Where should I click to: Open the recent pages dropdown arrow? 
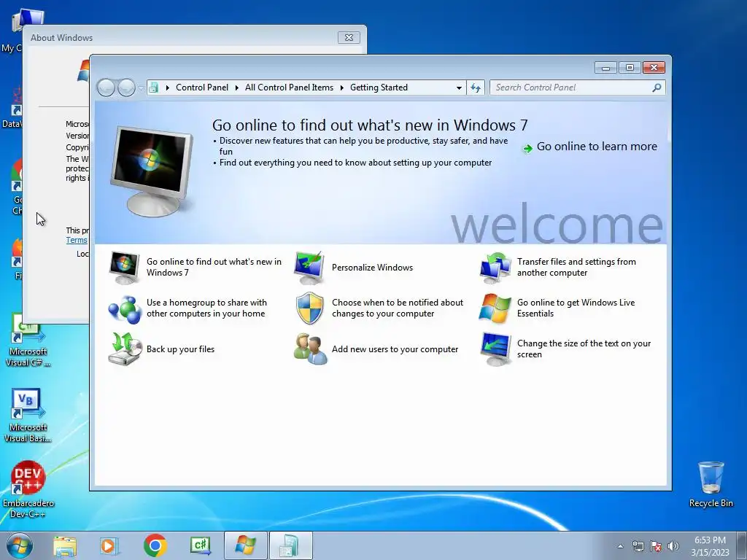(141, 87)
